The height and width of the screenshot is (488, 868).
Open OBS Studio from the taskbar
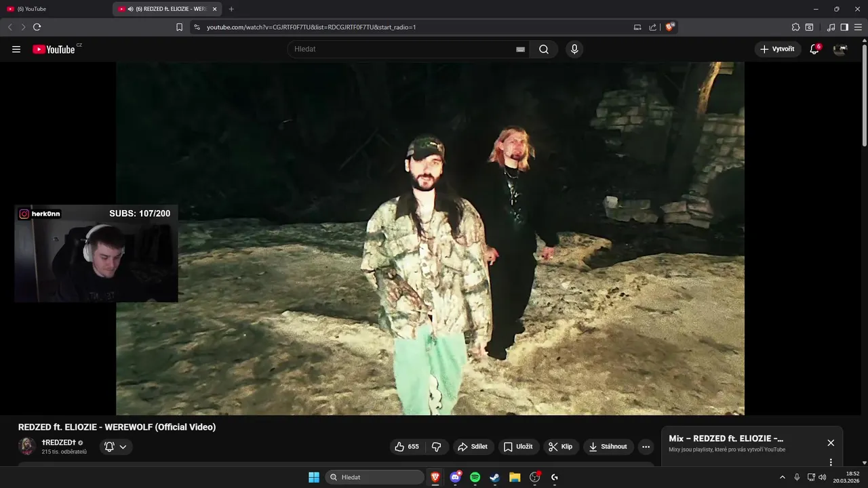[534, 477]
